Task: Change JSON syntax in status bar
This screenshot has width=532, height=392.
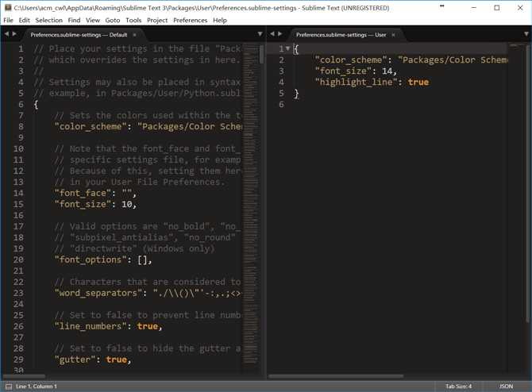Action: pos(506,386)
